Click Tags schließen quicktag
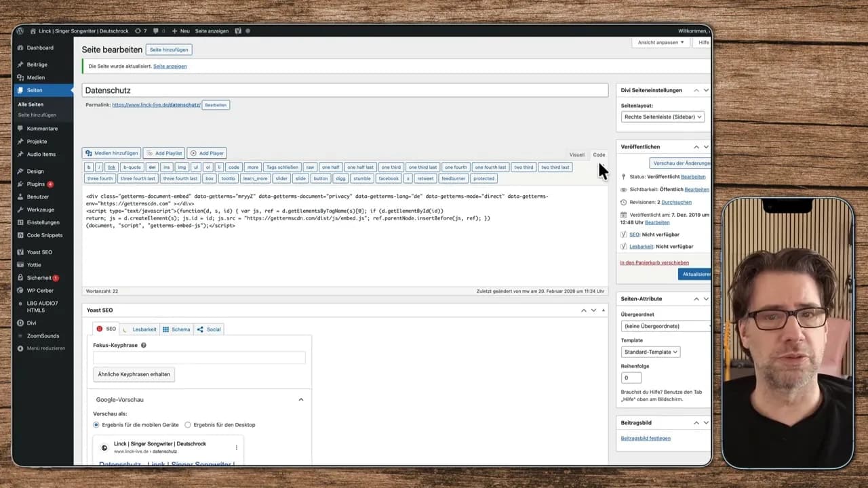The width and height of the screenshot is (868, 488). coord(282,167)
